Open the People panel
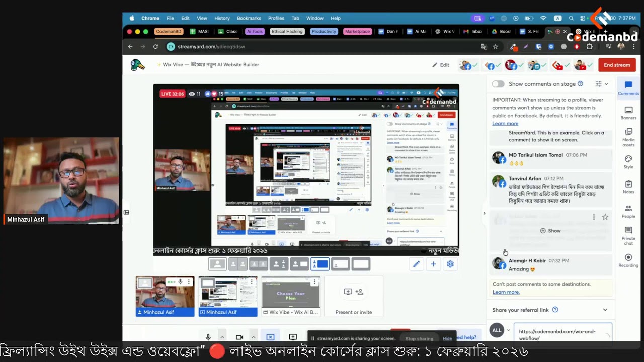This screenshot has width=644, height=362. click(628, 211)
